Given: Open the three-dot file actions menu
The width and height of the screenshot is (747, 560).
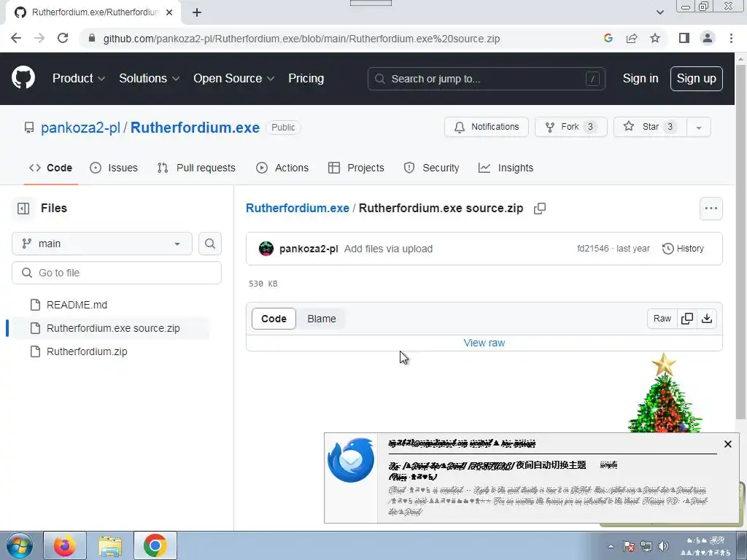Looking at the screenshot, I should (711, 209).
